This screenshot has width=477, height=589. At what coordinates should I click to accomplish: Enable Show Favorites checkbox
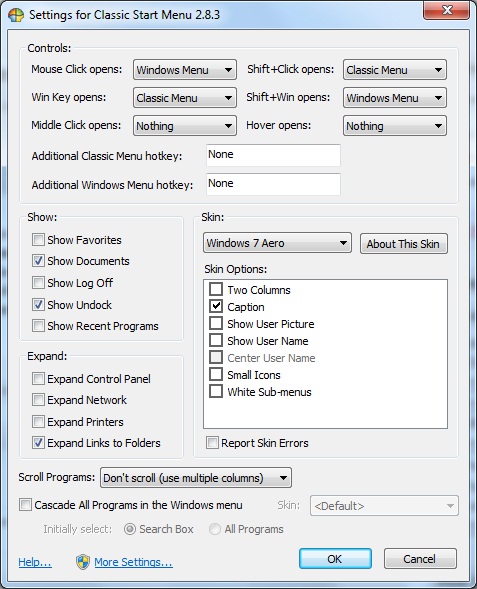[x=38, y=240]
